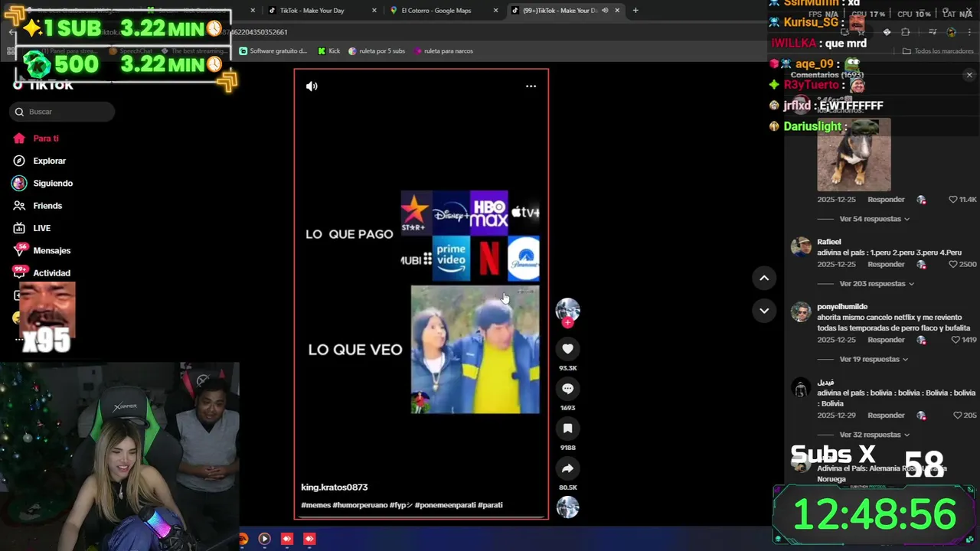Open LIVE in the TikTok sidebar

pos(42,228)
